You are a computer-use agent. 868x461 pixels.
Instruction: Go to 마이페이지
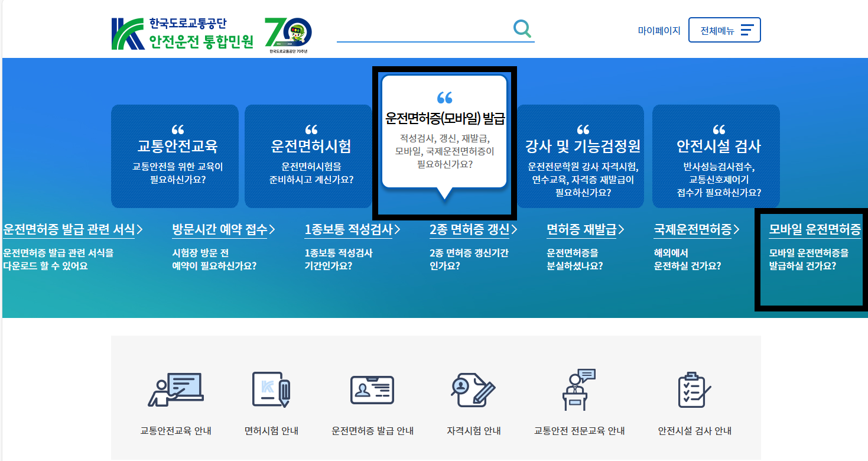[x=659, y=31]
